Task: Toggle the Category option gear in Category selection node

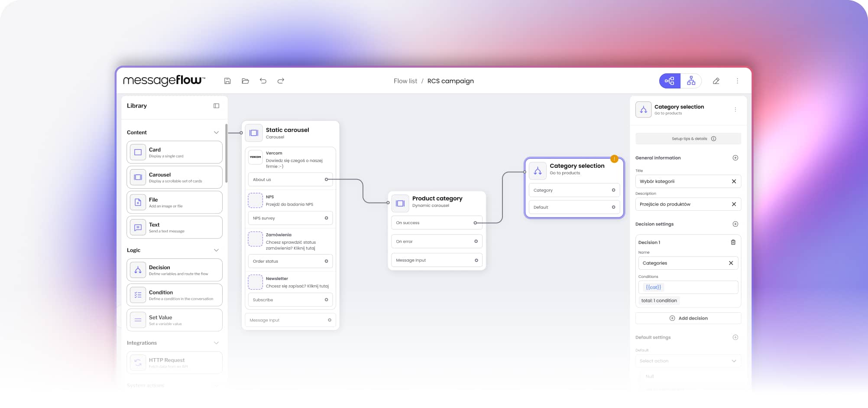Action: (x=613, y=190)
